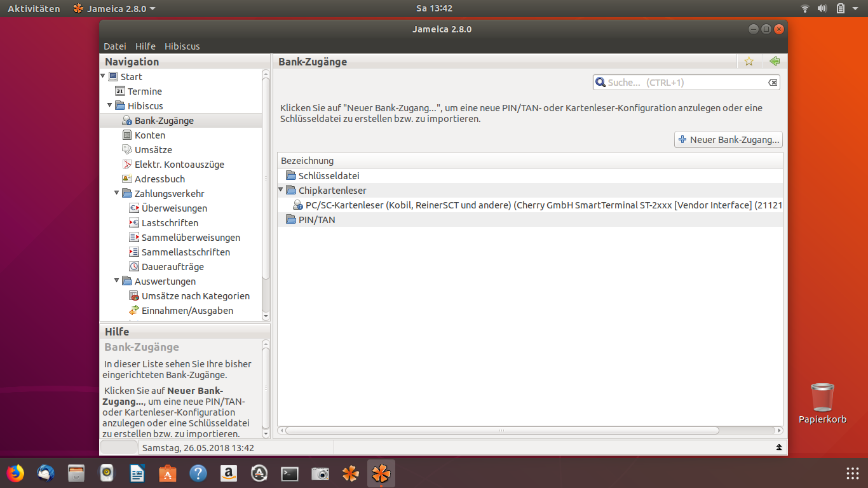This screenshot has width=868, height=488.
Task: Select the Hibiscus folder icon in navigation
Action: [120, 105]
